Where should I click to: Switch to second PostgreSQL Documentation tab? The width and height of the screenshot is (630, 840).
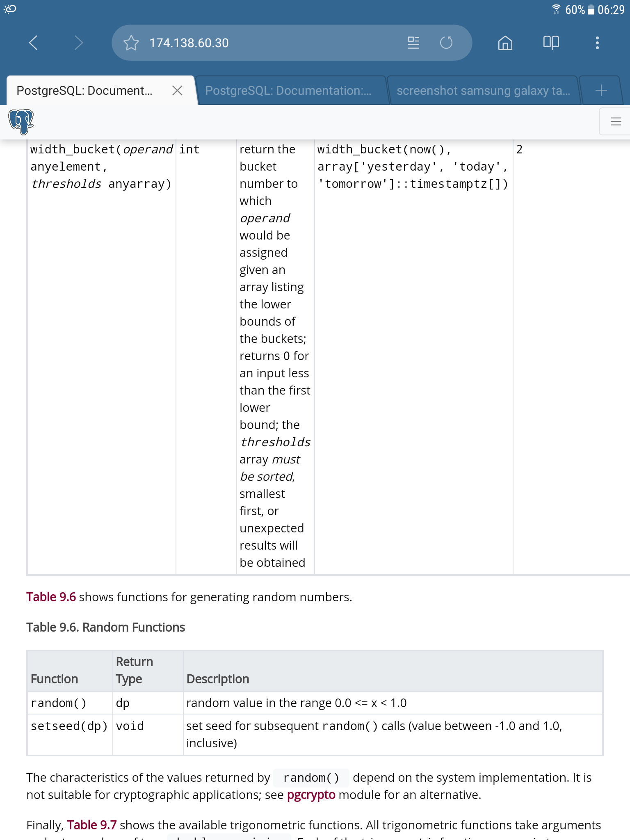288,90
